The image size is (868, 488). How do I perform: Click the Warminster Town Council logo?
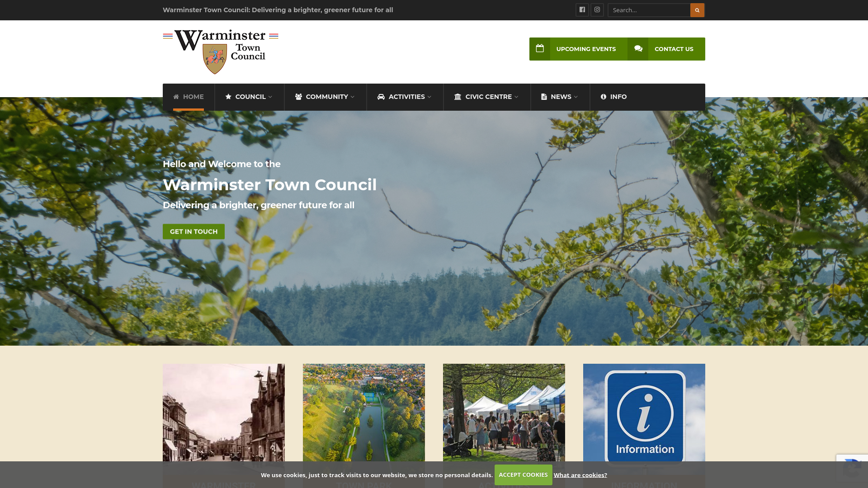[x=221, y=52]
